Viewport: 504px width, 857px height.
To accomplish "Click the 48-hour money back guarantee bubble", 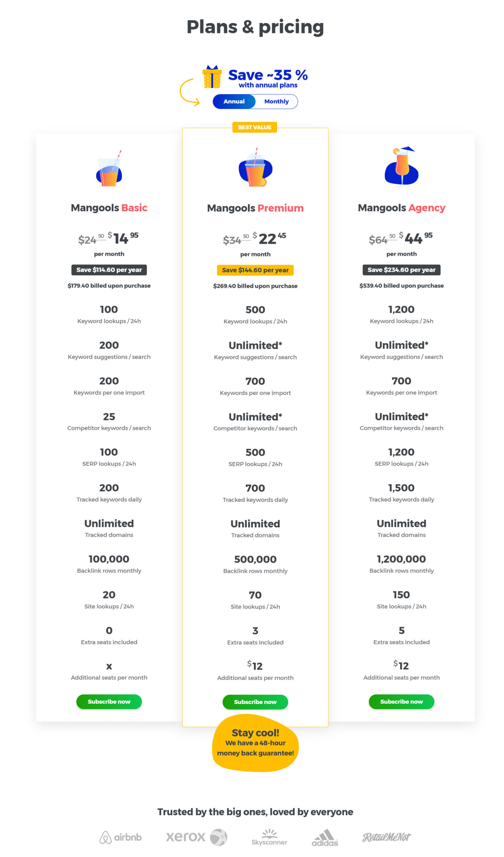I will tap(255, 744).
